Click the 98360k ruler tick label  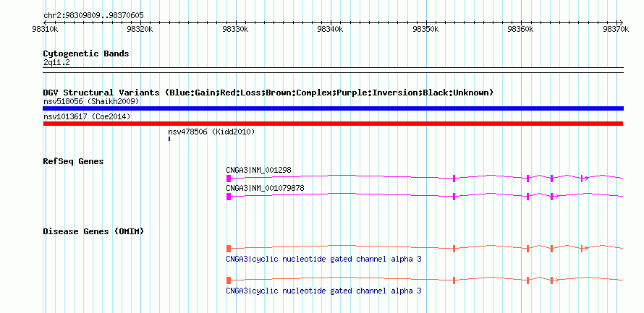tap(521, 29)
